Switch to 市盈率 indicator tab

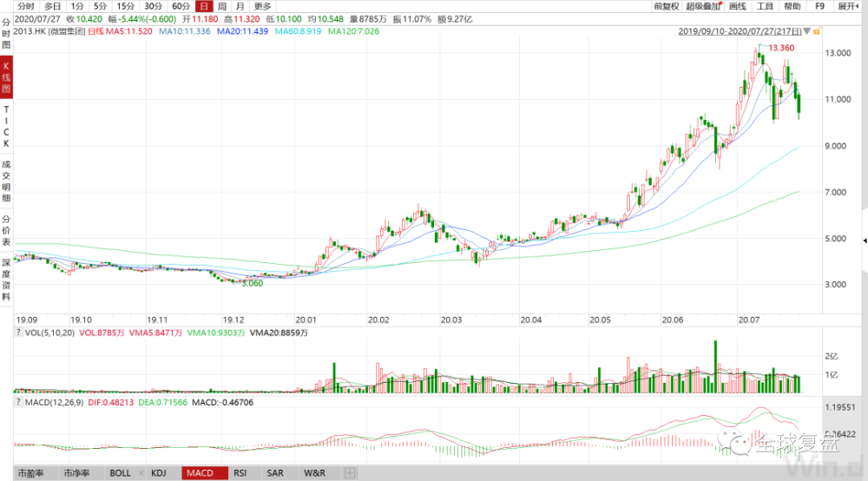click(30, 473)
